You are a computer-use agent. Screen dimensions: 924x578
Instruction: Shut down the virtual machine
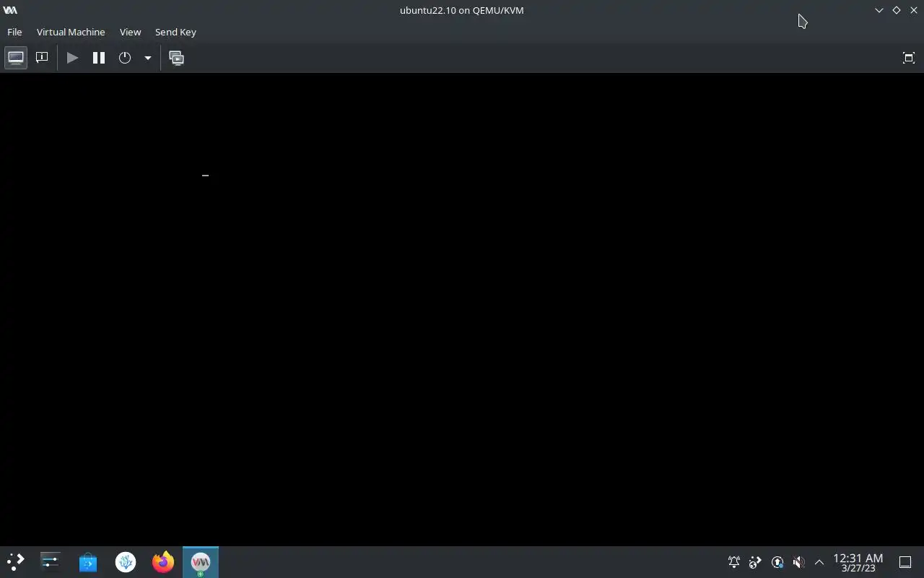(125, 58)
